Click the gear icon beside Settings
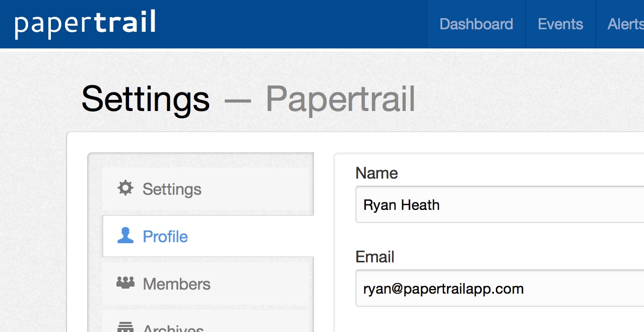 click(x=125, y=189)
